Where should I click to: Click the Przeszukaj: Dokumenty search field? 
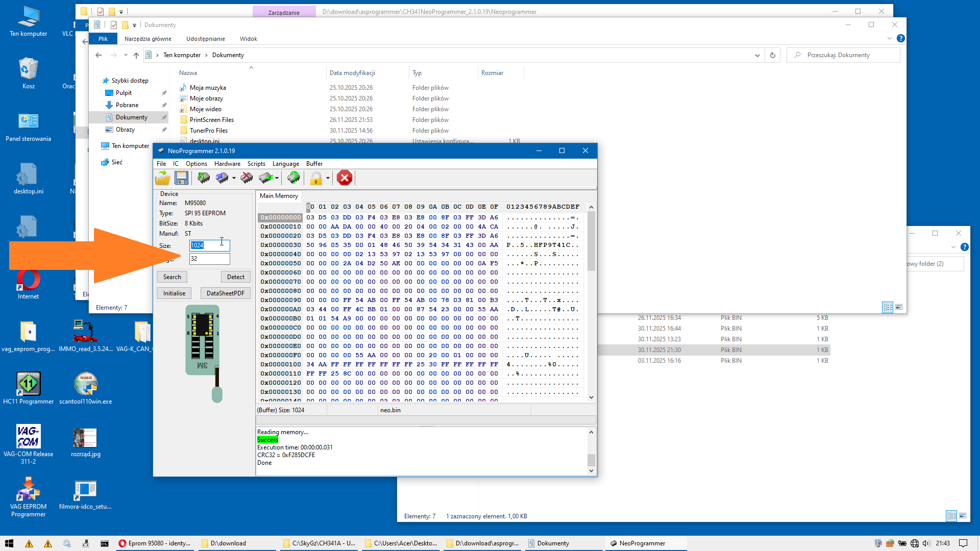tap(843, 55)
